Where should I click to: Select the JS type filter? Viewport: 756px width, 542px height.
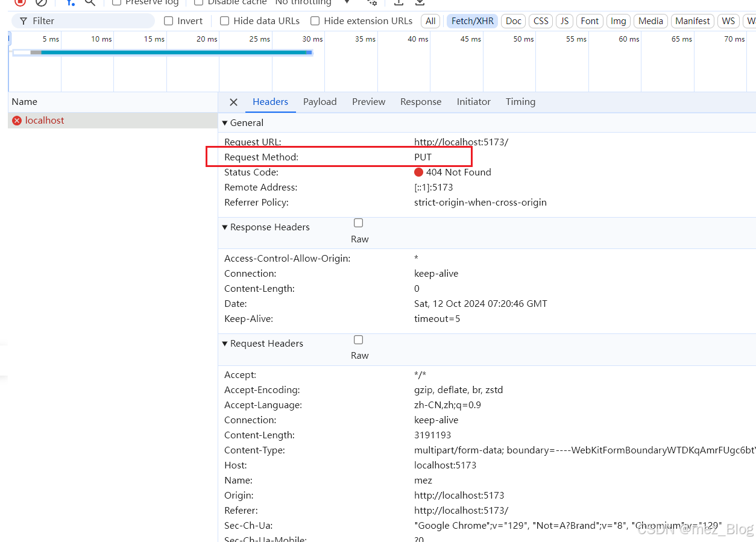point(564,21)
